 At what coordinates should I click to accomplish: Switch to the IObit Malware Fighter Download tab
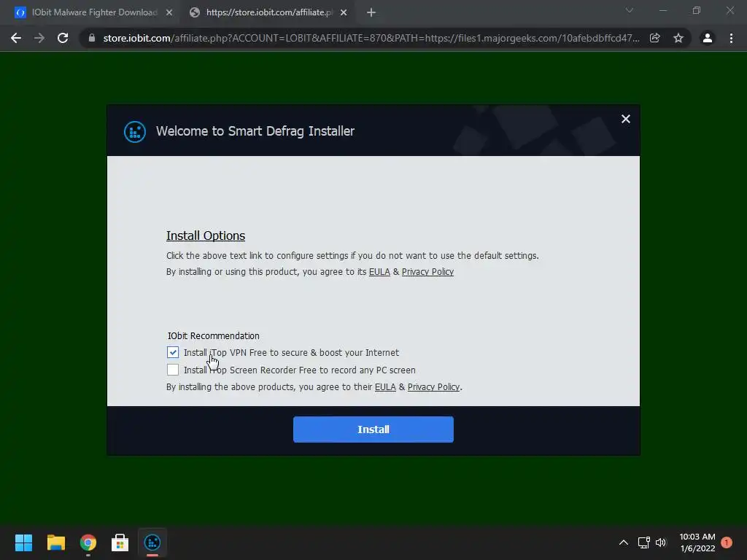pos(94,12)
